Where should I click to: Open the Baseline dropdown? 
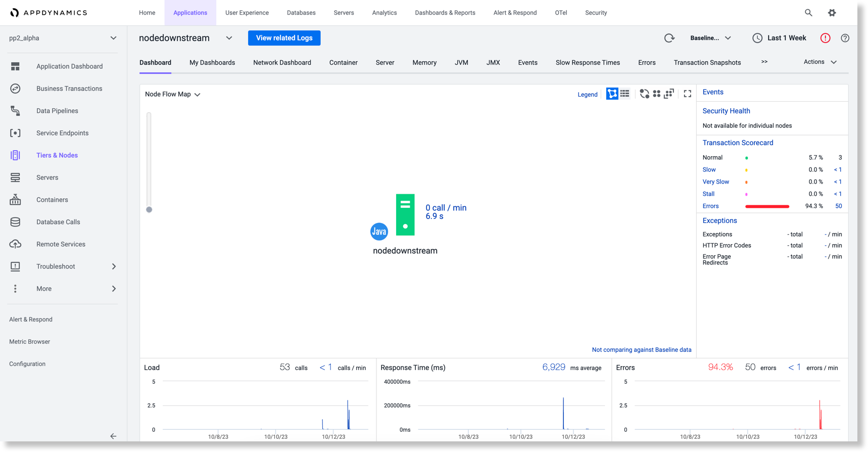coord(711,38)
